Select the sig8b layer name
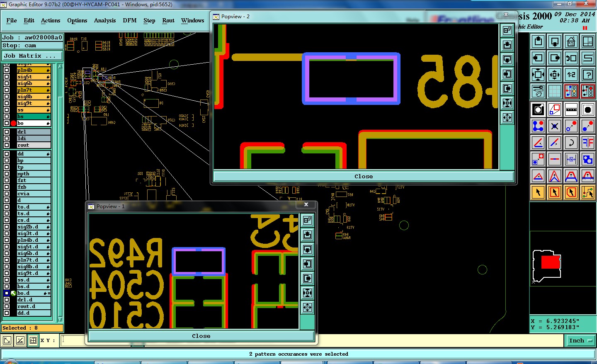The width and height of the screenshot is (597, 364). click(x=34, y=97)
